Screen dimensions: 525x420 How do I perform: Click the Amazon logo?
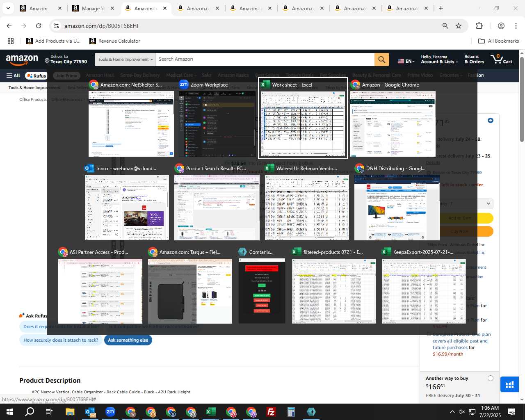click(x=22, y=60)
